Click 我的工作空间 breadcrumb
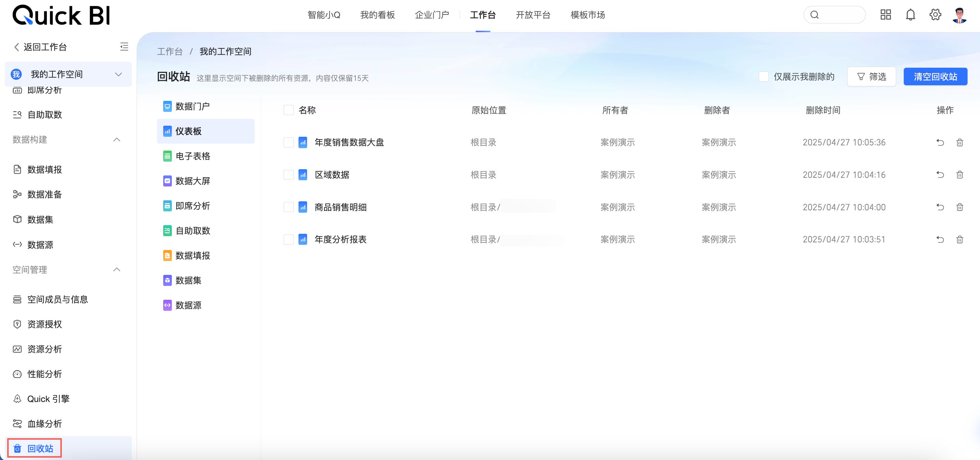 coord(225,51)
